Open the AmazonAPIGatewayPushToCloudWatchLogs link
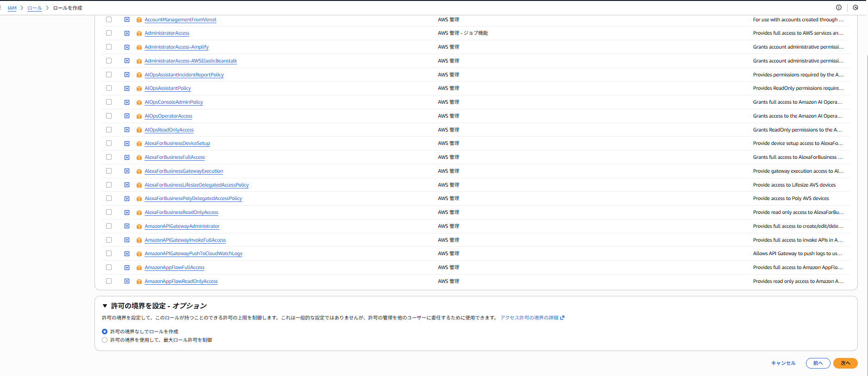The image size is (868, 376). (x=193, y=254)
